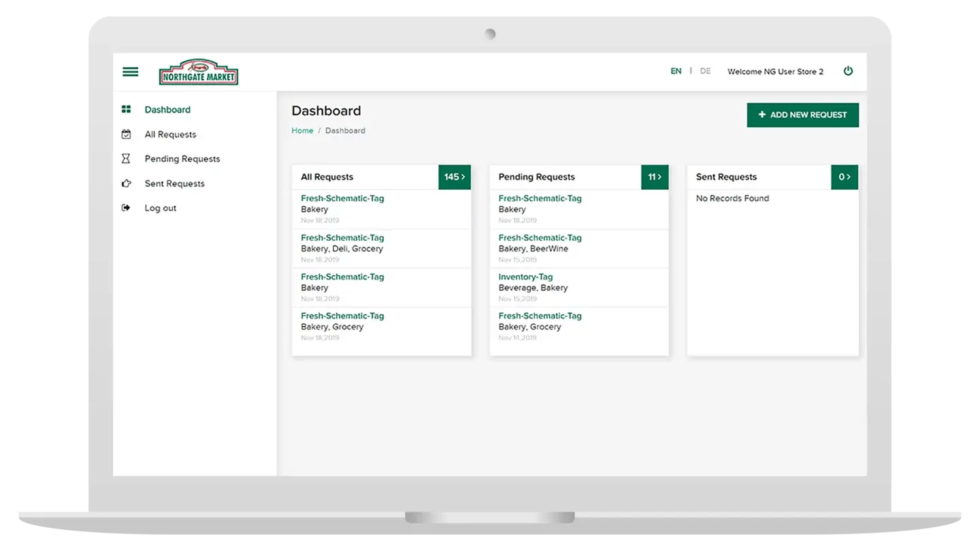Viewport: 980px width, 551px height.
Task: Select Pending Requests in the sidebar menu
Action: [x=182, y=158]
